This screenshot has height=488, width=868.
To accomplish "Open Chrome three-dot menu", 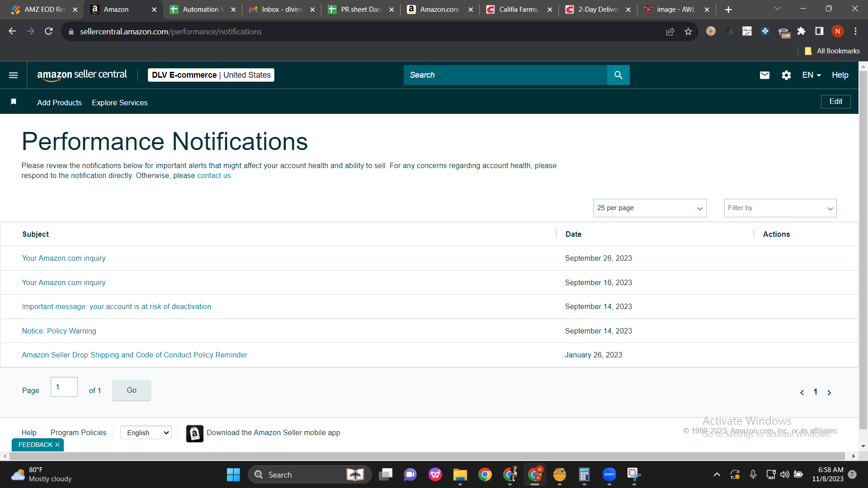I will [x=855, y=31].
